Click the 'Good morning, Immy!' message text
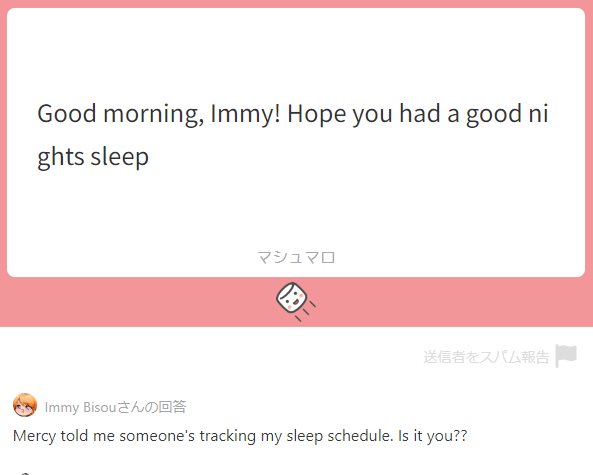 tap(159, 114)
